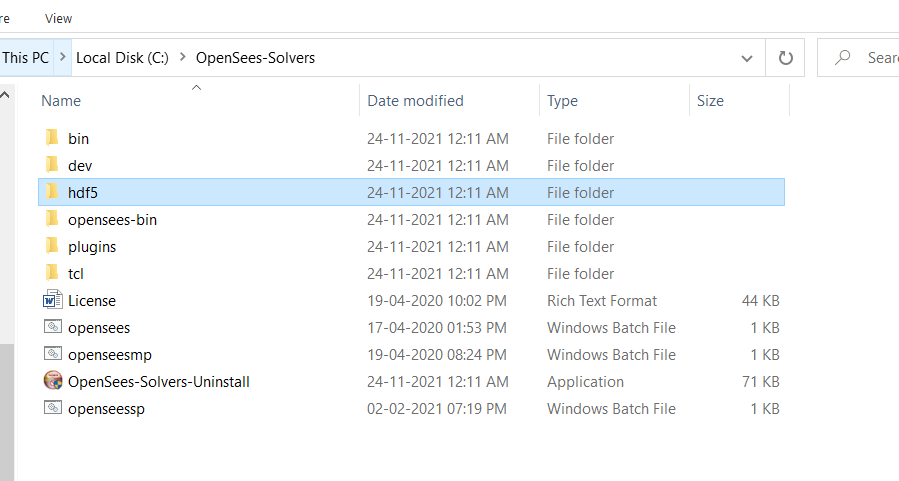
Task: Select the opensees-bin folder name
Action: [112, 220]
